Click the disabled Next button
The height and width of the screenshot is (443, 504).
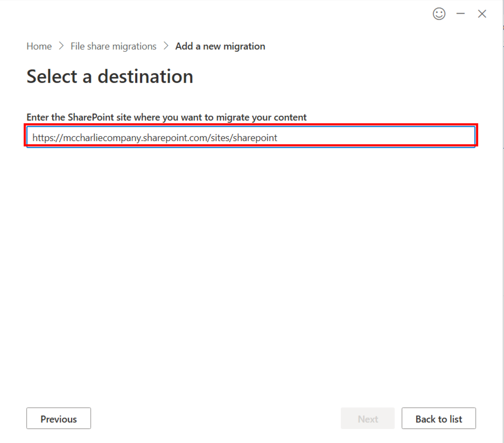point(368,418)
